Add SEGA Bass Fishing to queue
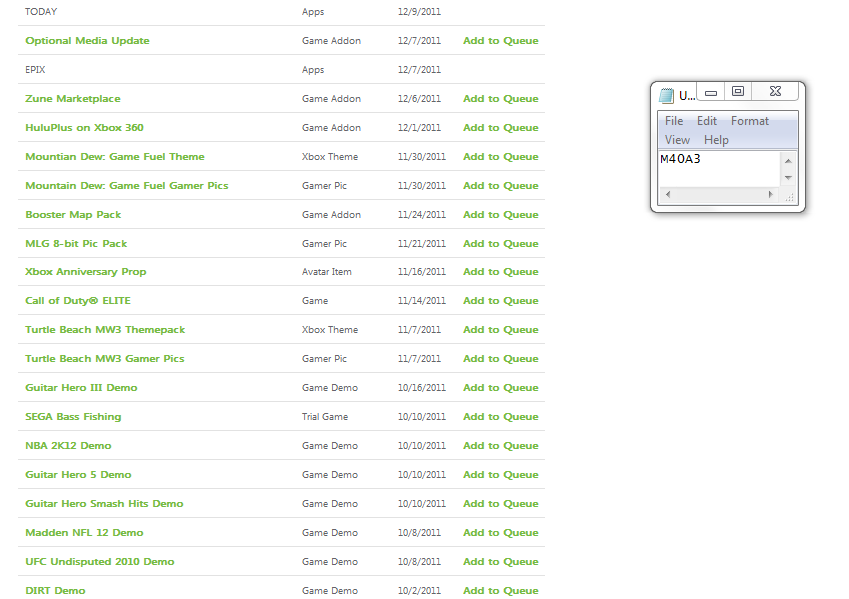 (x=501, y=416)
